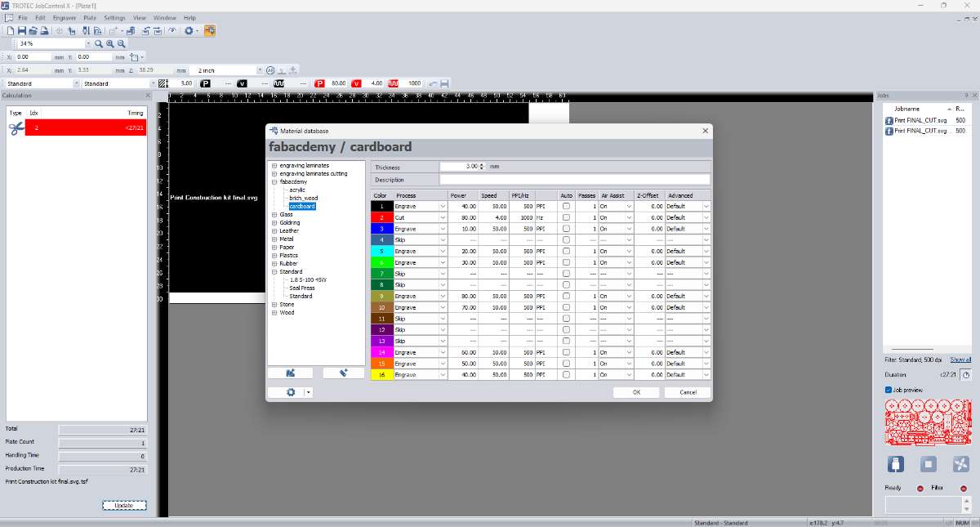Image resolution: width=980 pixels, height=527 pixels.
Task: Click the black P power icon
Action: pyautogui.click(x=206, y=83)
